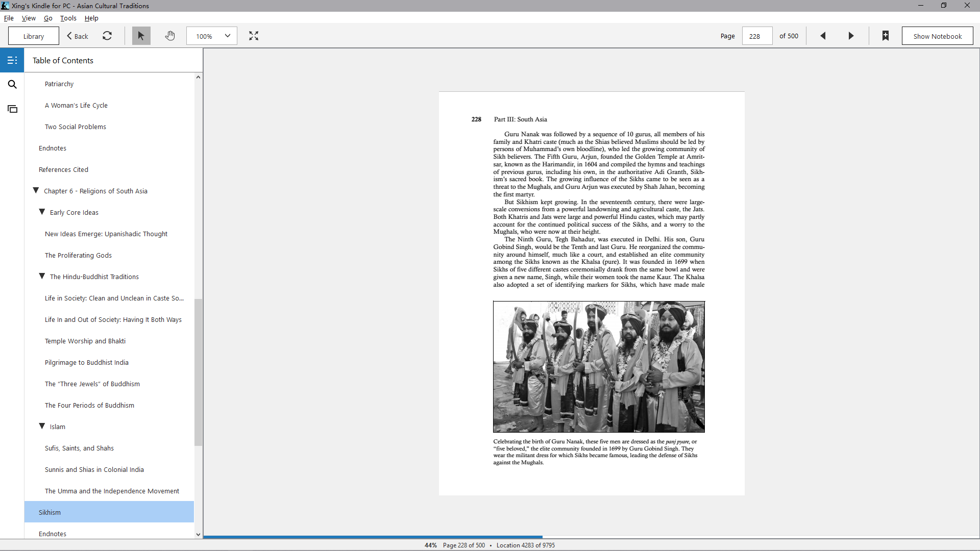Screen dimensions: 980x551
Task: Open the View menu
Action: 29,18
